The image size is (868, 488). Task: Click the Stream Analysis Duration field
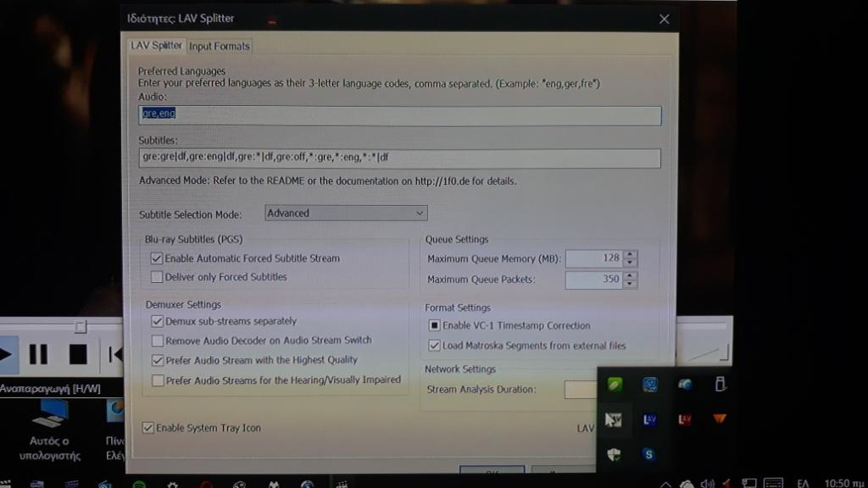coord(581,390)
